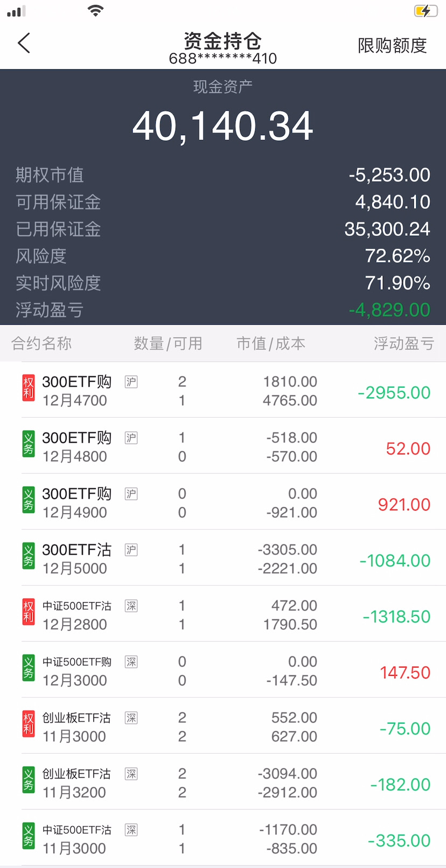
Task: Open the 中证500ETF沽 11月3000 position row
Action: coord(223,838)
